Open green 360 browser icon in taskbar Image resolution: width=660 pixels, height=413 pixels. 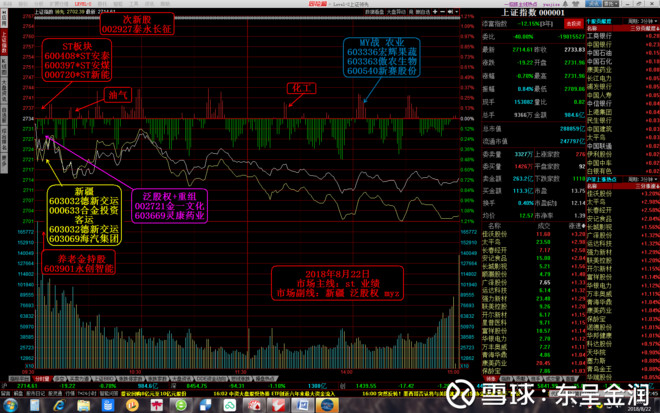coord(181,406)
